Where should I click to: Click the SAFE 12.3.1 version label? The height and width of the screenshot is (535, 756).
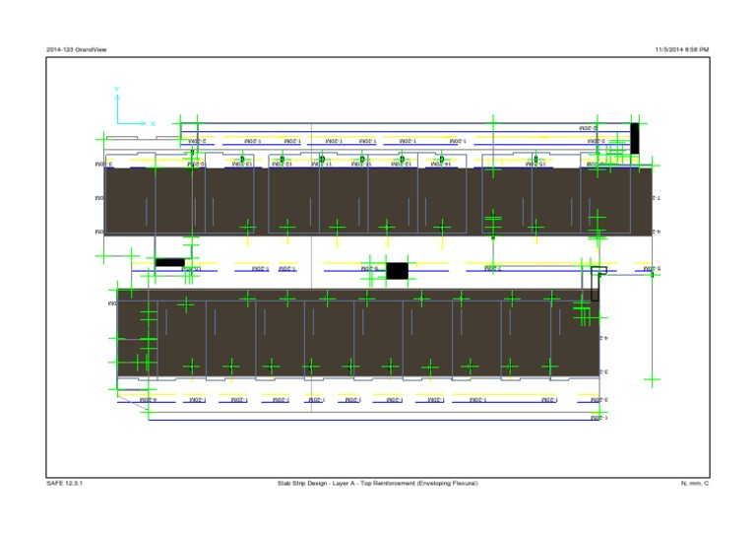[x=65, y=483]
